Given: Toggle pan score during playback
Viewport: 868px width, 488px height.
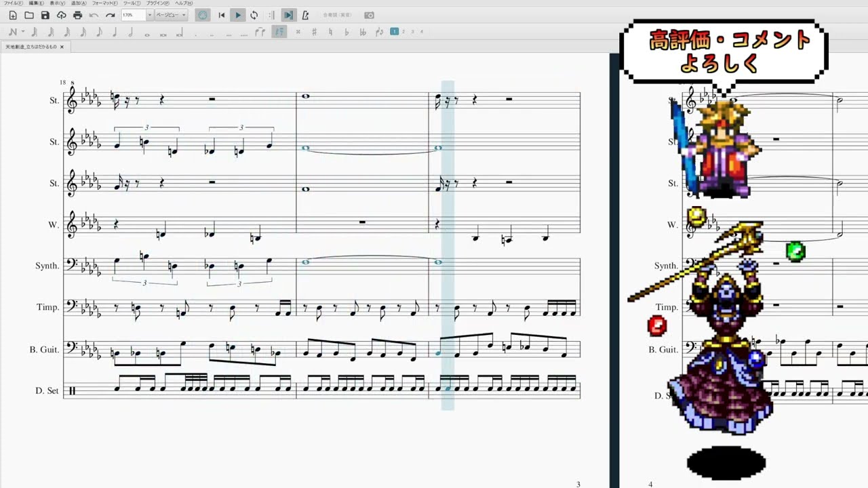Looking at the screenshot, I should coord(288,15).
